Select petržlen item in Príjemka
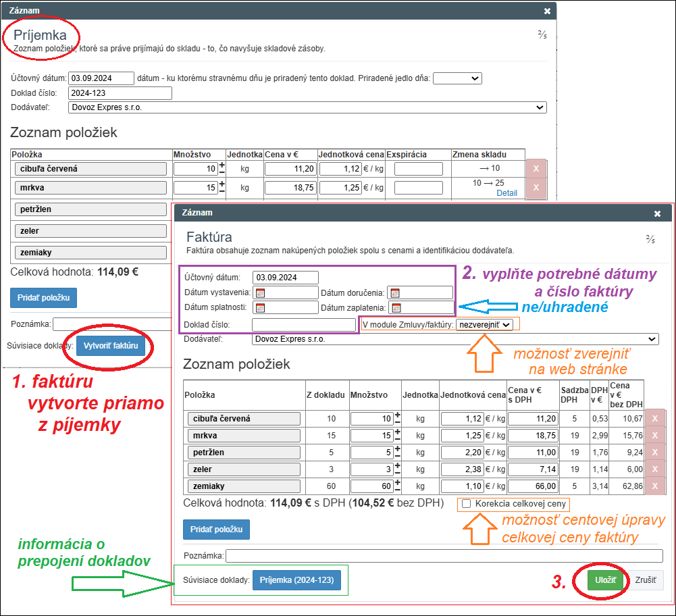 point(90,209)
